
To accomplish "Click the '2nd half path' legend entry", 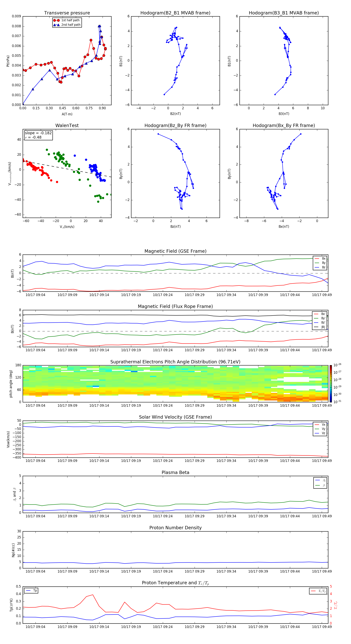I will [67, 25].
